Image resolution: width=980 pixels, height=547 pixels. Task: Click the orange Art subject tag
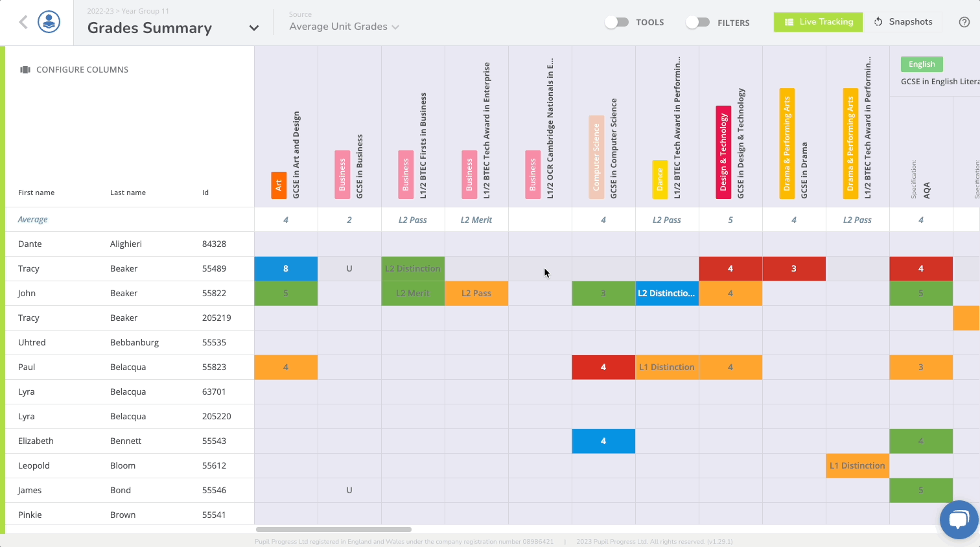[279, 185]
